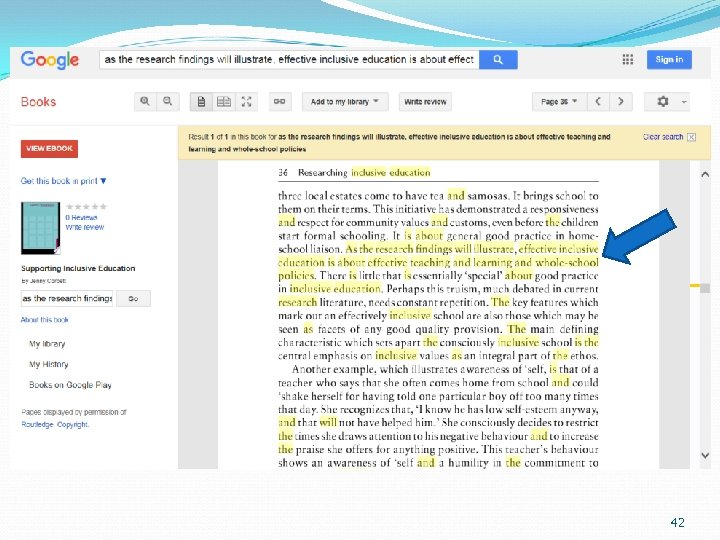This screenshot has width=720, height=540.
Task: Go to the previous page
Action: (x=598, y=101)
